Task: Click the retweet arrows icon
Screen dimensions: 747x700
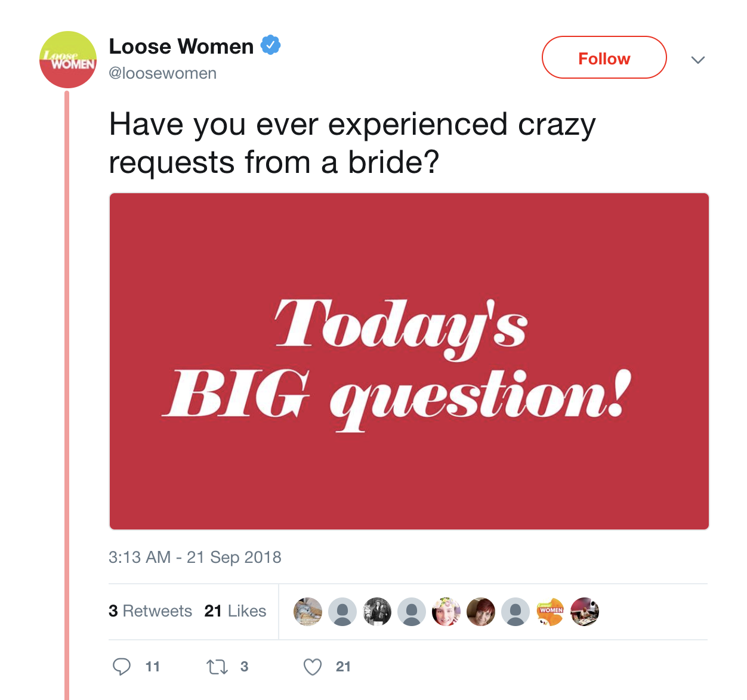Action: 217,667
